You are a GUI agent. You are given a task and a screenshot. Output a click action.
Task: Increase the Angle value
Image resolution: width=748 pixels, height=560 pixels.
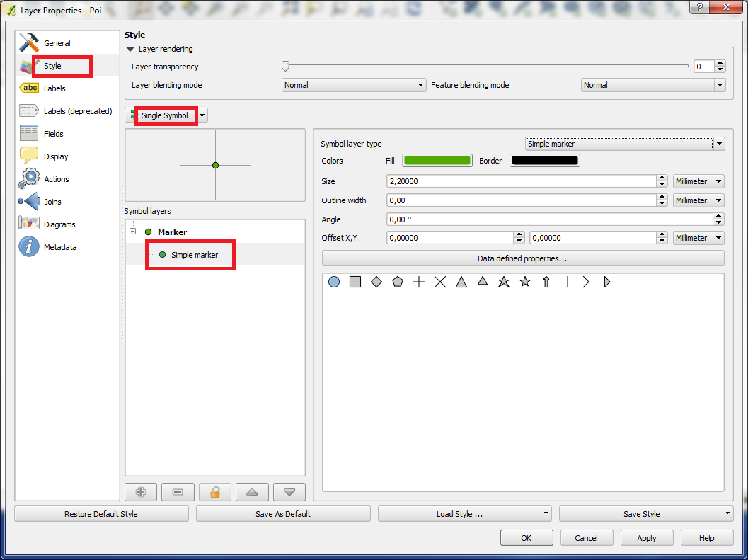click(719, 216)
